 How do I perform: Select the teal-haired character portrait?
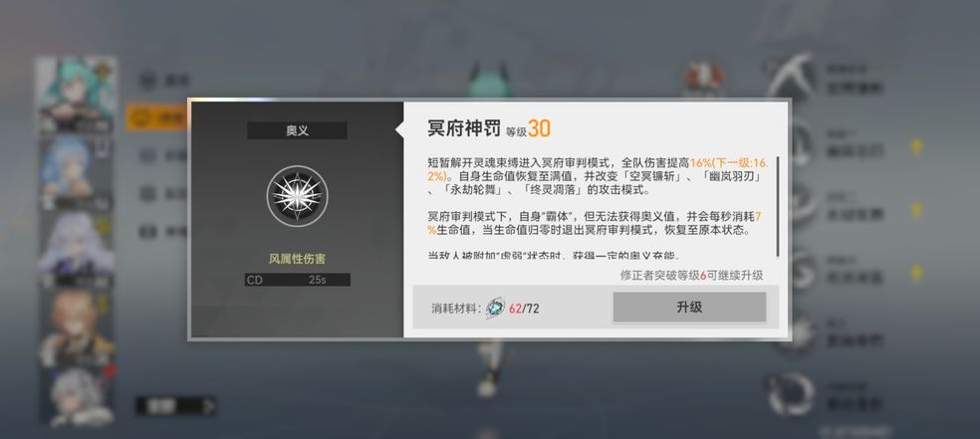pos(77,95)
